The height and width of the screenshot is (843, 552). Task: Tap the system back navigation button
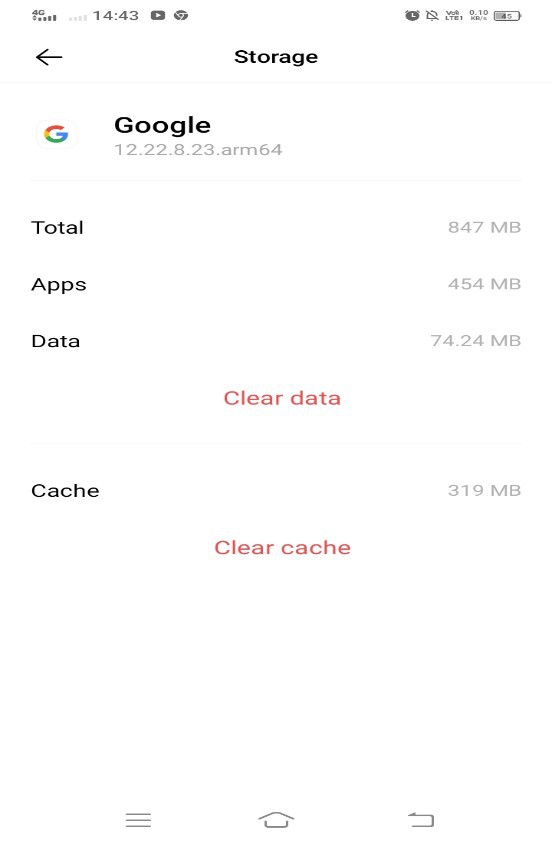[x=420, y=820]
